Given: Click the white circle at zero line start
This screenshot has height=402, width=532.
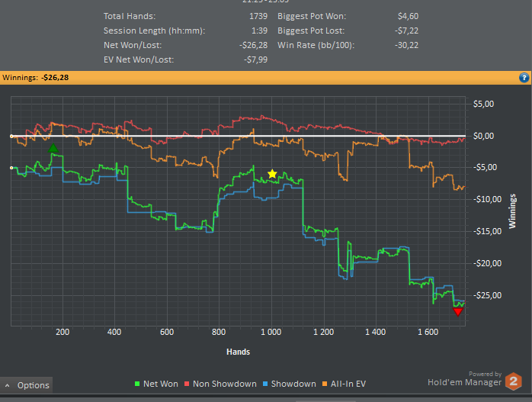Looking at the screenshot, I should (x=11, y=136).
